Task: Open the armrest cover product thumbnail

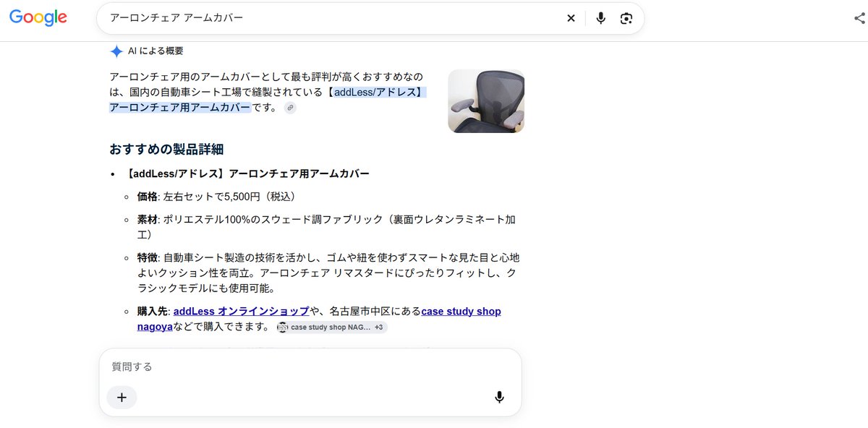Action: (486, 101)
